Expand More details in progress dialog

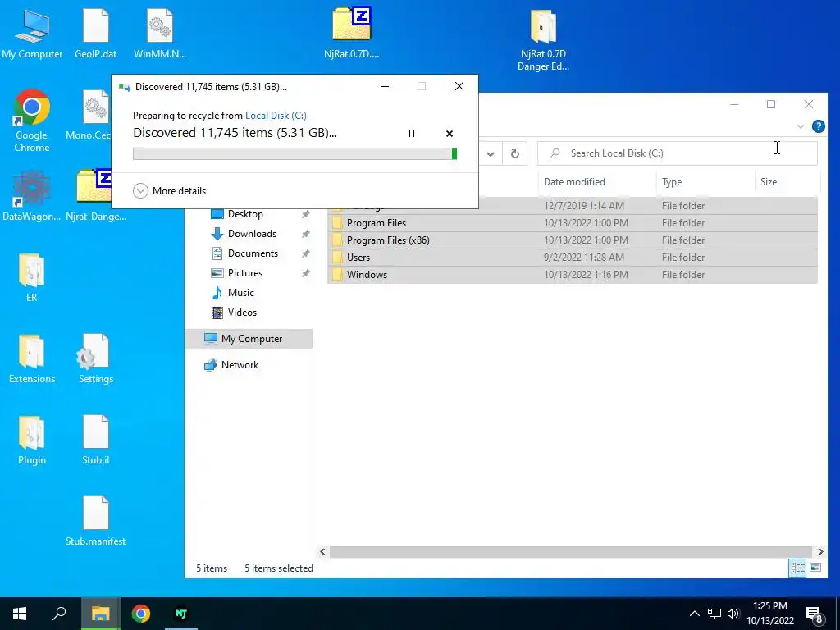tap(169, 190)
